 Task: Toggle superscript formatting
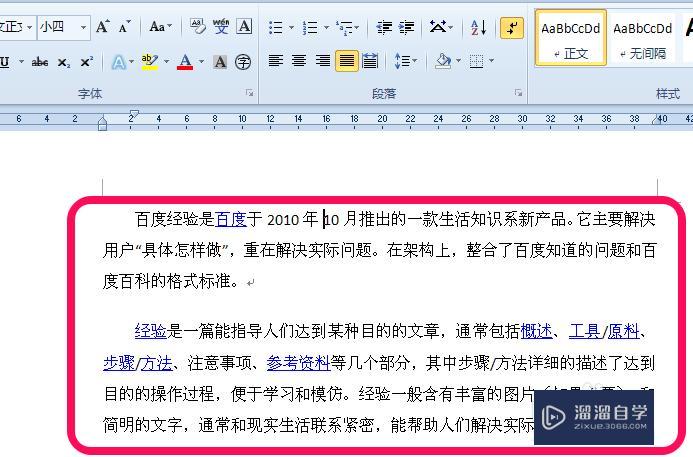coord(87,62)
